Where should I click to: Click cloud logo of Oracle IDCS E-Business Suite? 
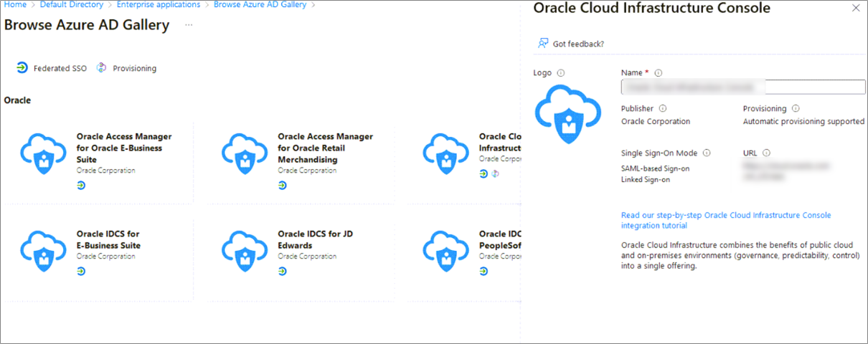tap(44, 251)
